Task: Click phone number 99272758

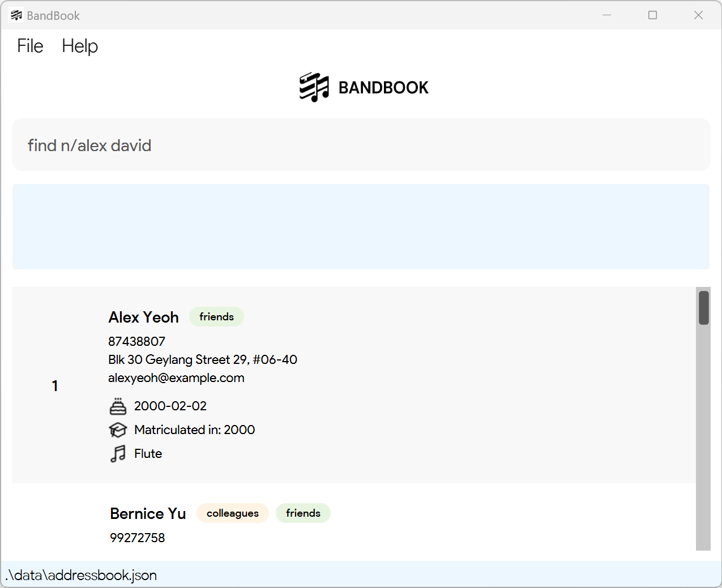Action: click(x=138, y=538)
